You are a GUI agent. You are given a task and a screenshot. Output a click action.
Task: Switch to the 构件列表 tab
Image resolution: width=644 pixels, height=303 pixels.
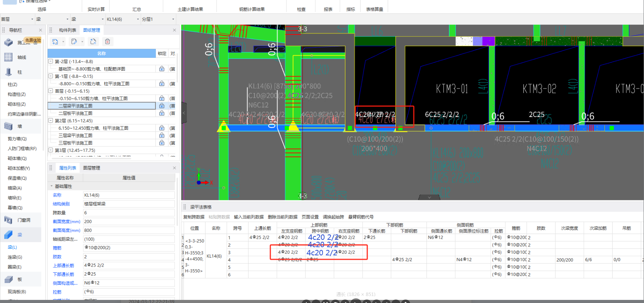[67, 30]
